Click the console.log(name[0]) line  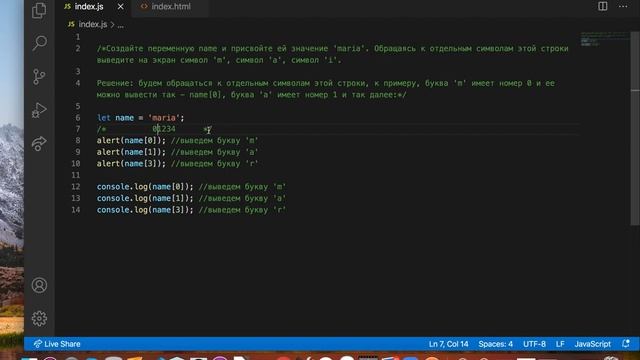tap(191, 187)
